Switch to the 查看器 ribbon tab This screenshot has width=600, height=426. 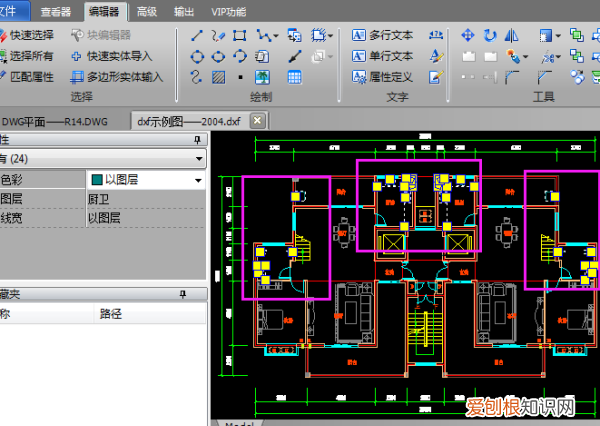coord(56,12)
